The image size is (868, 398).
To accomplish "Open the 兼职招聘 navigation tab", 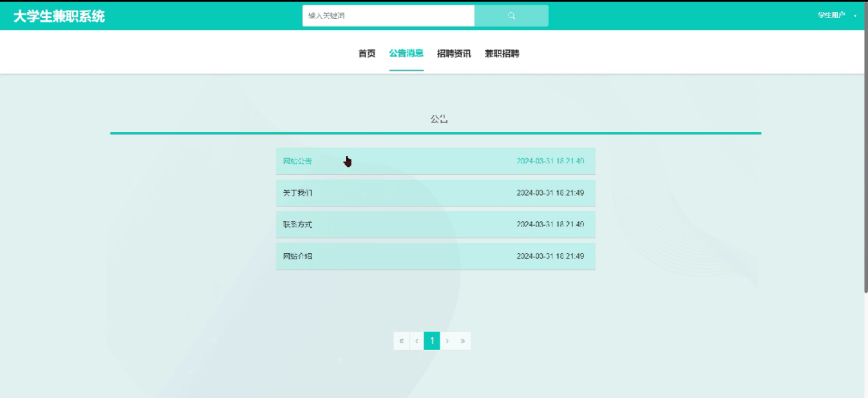I will click(x=502, y=54).
